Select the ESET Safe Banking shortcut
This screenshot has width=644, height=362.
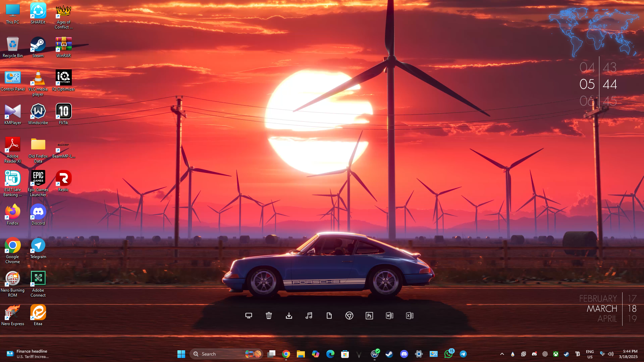pos(13,184)
